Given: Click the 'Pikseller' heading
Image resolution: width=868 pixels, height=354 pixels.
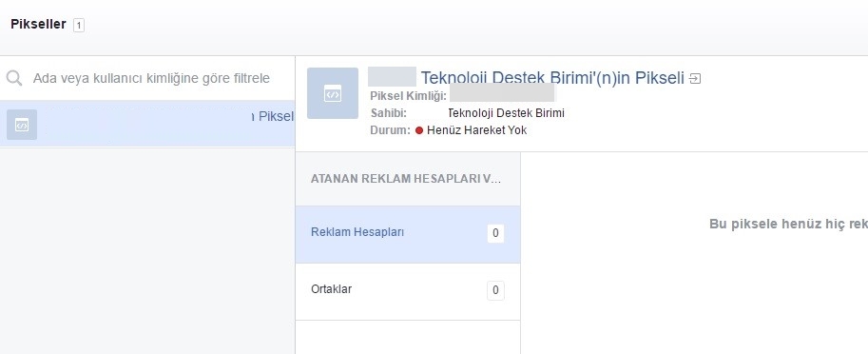Looking at the screenshot, I should [x=38, y=25].
